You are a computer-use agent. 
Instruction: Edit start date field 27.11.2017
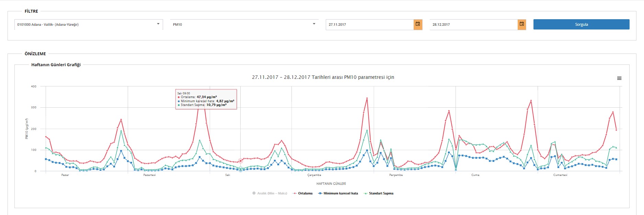point(369,24)
